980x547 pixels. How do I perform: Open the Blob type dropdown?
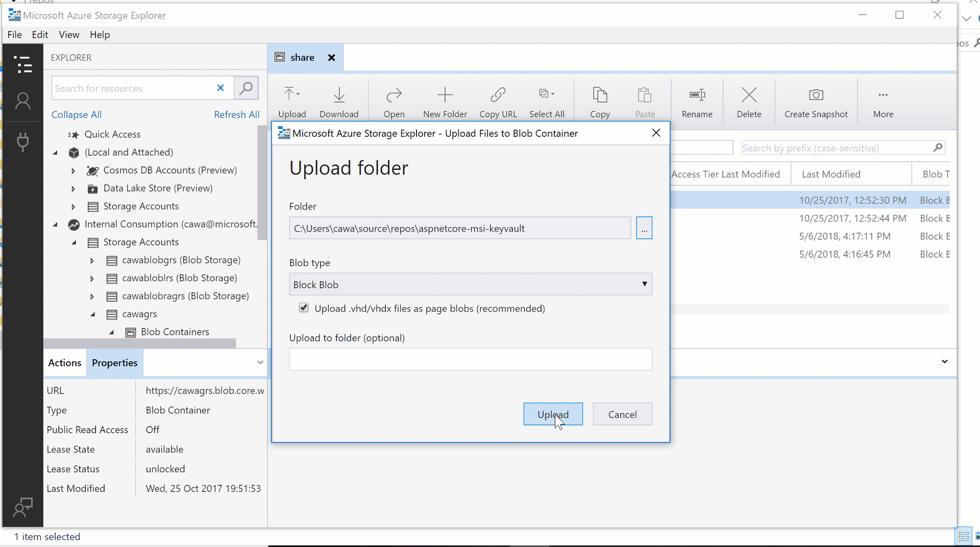coord(470,284)
